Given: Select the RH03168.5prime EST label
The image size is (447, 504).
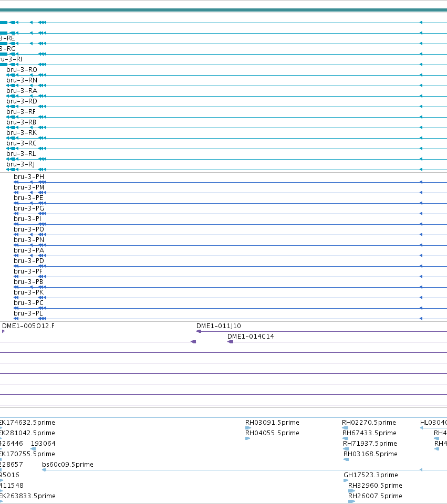Looking at the screenshot, I should click(370, 454).
